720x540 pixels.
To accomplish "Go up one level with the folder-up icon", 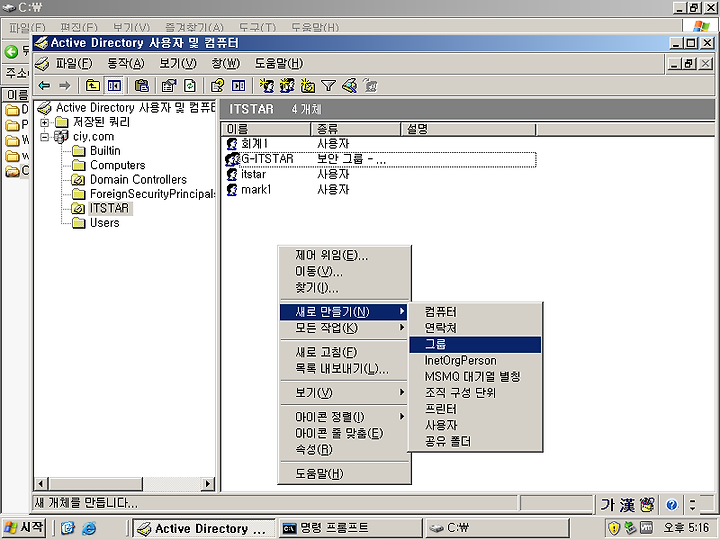I will click(x=93, y=85).
